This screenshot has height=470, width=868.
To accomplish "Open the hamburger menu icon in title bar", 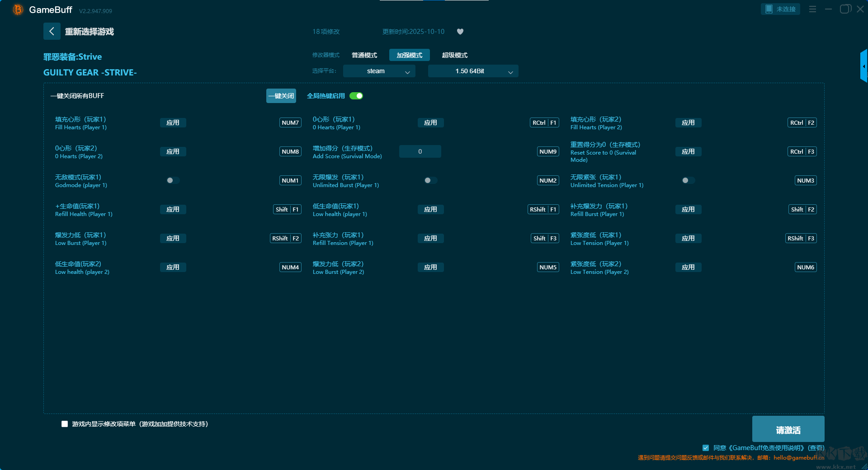I will click(x=812, y=9).
